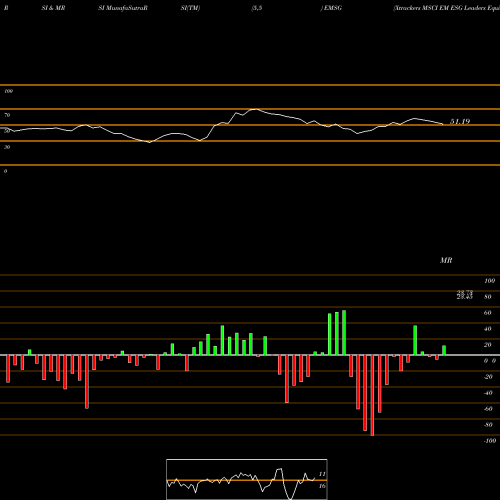The image size is (500, 500).
Task: Click the MR axis label -60
Action: coord(488,409)
